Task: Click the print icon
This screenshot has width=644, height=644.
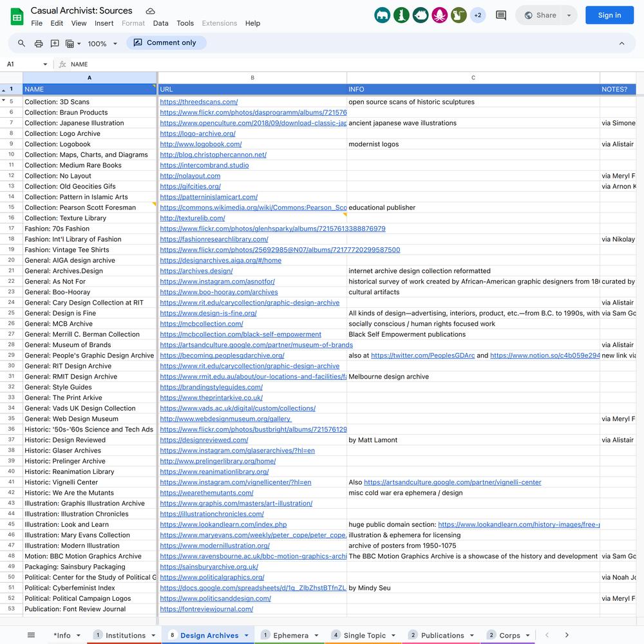Action: [x=39, y=44]
